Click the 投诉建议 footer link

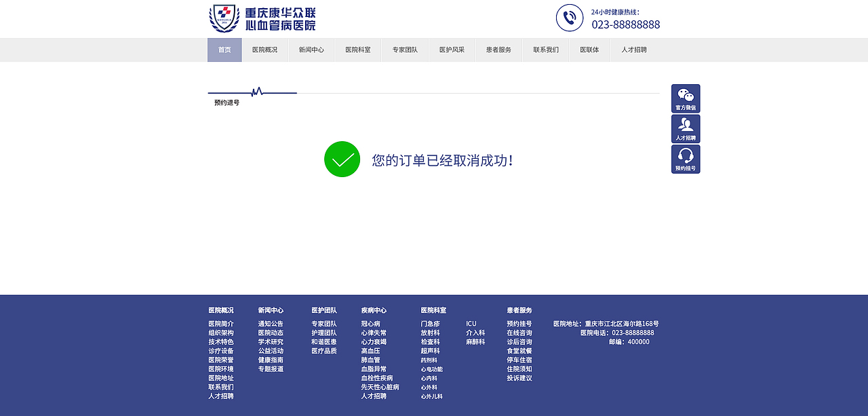[519, 377]
